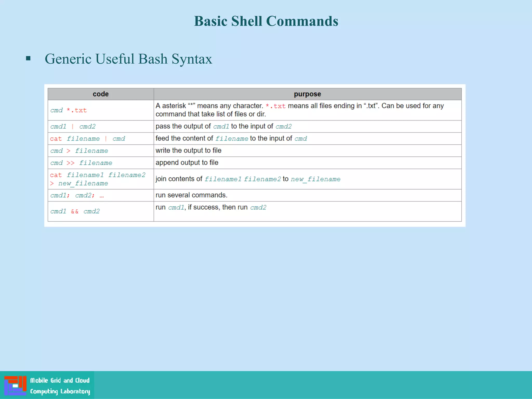Click 'feed the content of filename' text

coord(231,138)
